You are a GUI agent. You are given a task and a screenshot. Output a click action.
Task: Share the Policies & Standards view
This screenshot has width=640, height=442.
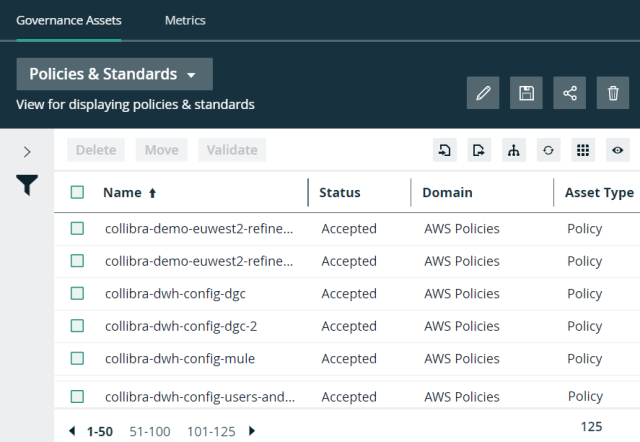(x=570, y=93)
